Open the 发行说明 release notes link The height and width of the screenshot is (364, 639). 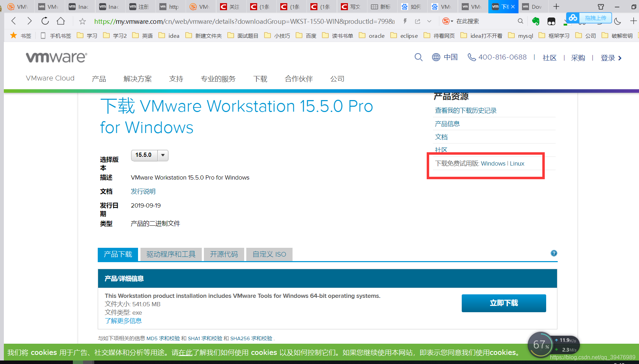point(143,191)
